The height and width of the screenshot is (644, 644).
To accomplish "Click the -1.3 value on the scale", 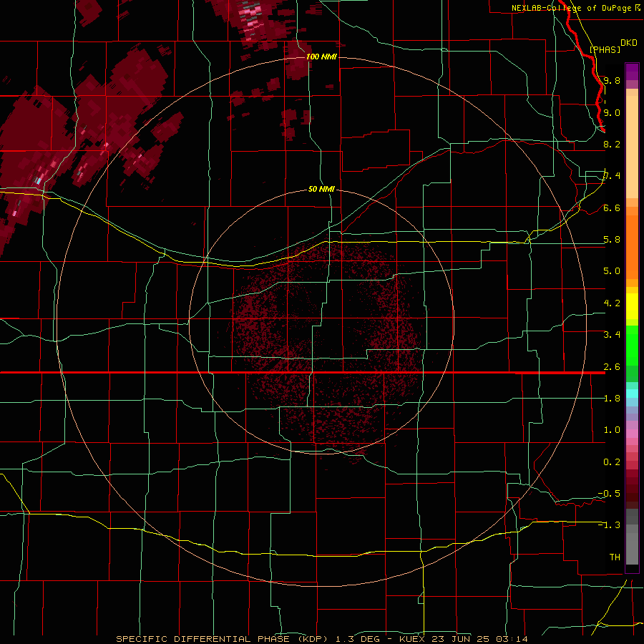I will (609, 525).
